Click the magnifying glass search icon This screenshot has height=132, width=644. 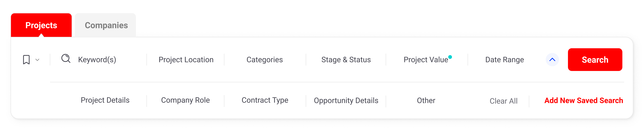coord(66,59)
